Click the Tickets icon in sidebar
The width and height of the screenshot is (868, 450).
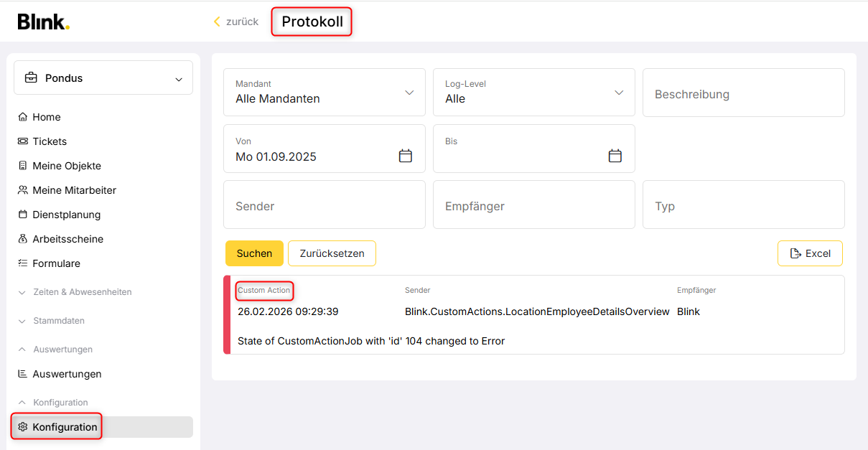[x=23, y=141]
